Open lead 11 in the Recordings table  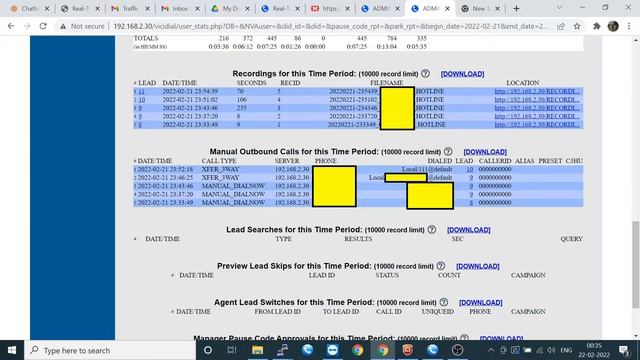141,91
